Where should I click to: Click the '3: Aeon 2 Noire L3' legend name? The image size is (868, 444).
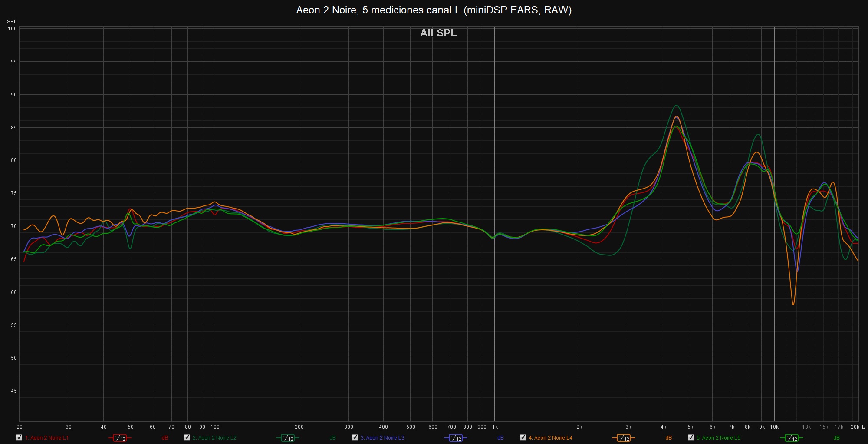click(382, 438)
